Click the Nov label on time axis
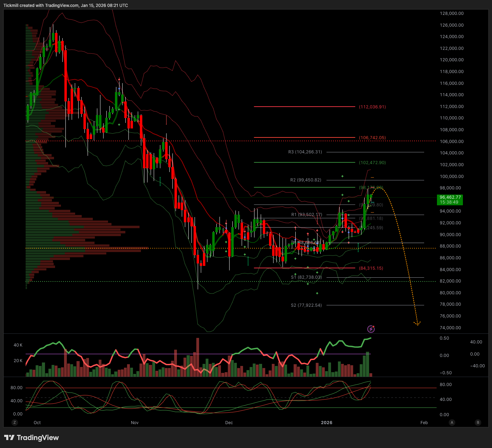The image size is (492, 448). click(x=135, y=423)
